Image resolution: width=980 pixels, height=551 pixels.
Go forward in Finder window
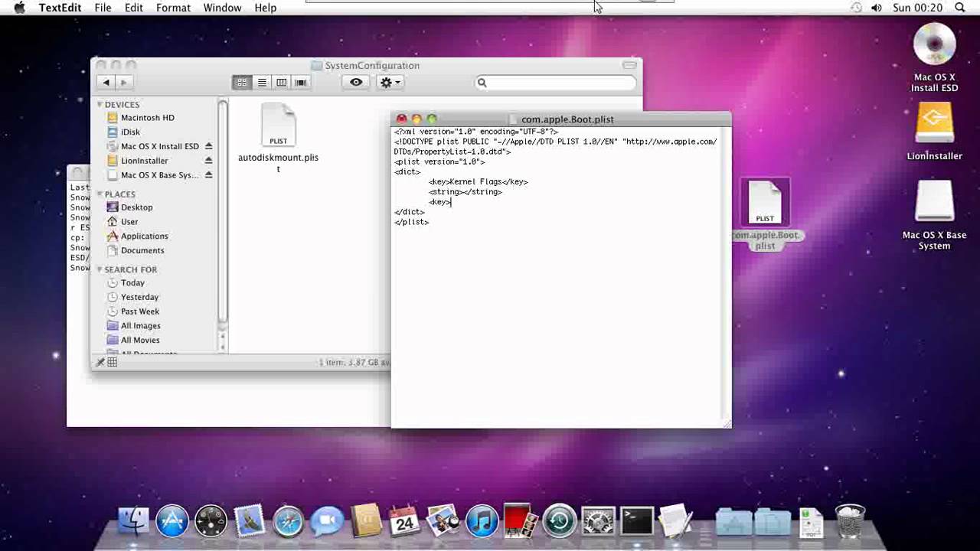[x=124, y=83]
